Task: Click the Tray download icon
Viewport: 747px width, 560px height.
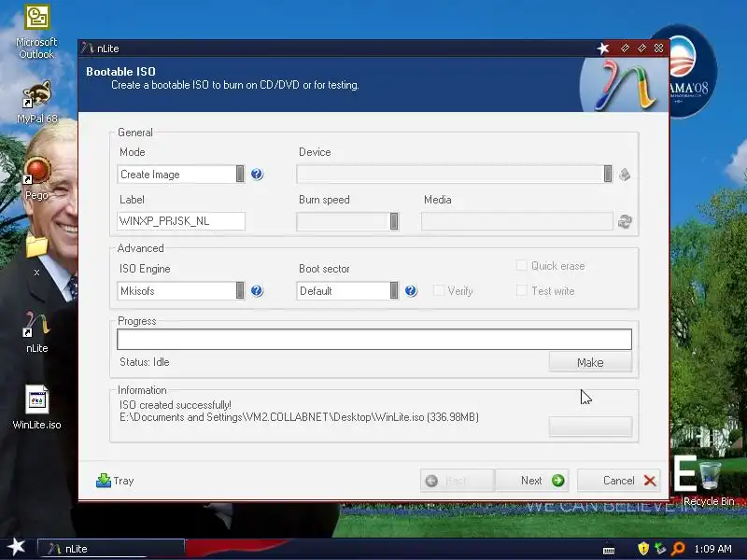Action: [x=104, y=481]
